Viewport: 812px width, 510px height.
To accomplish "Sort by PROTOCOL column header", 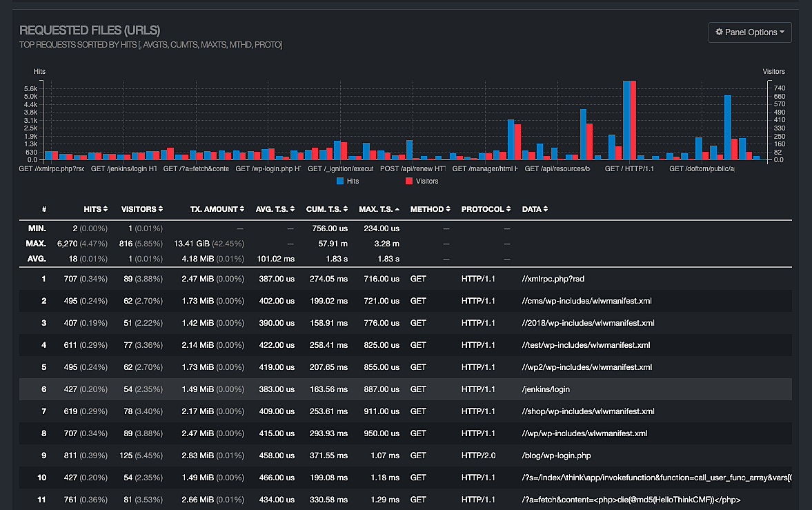I will click(x=486, y=209).
